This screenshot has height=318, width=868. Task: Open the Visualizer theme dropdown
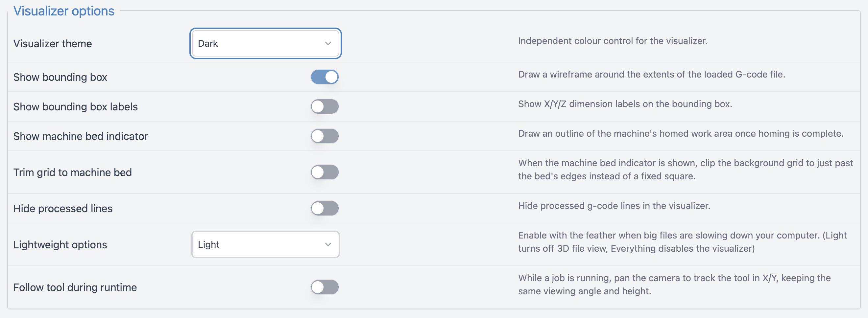266,43
